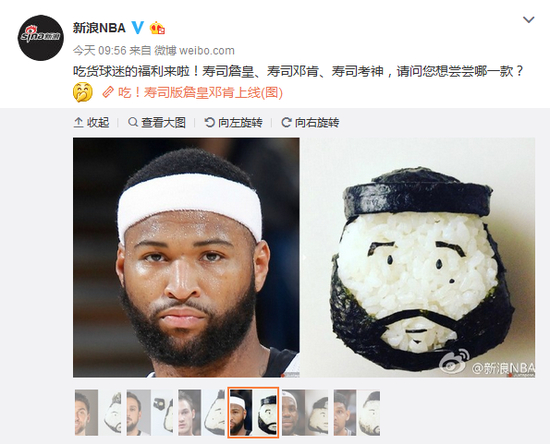Viewport: 550px width, 444px height.
Task: Click 查看大图 to view large image
Action: click(157, 122)
